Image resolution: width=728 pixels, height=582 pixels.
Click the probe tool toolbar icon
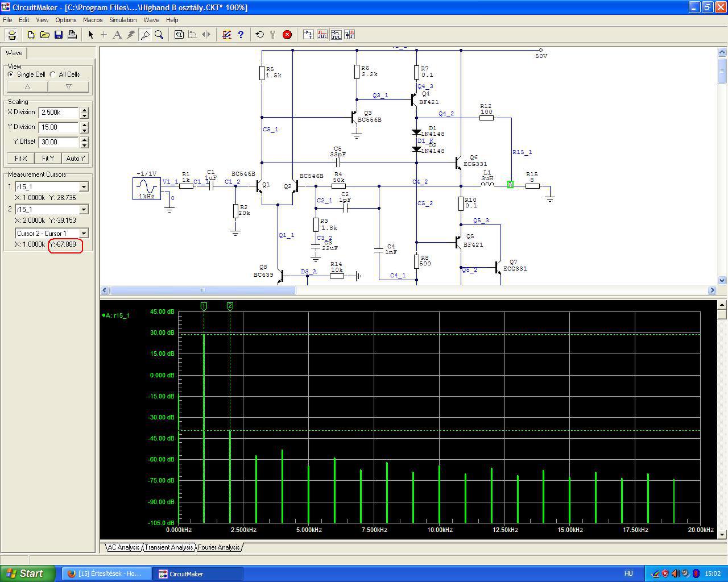145,35
